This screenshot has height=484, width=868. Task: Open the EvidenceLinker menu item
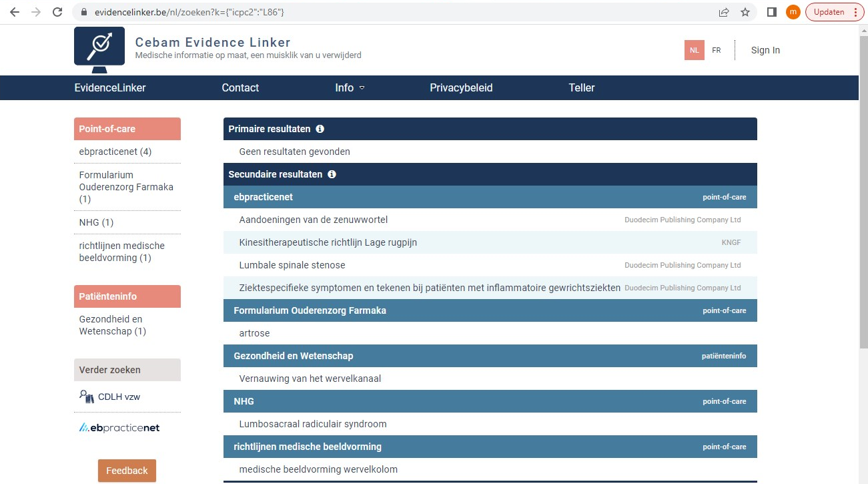coord(110,87)
